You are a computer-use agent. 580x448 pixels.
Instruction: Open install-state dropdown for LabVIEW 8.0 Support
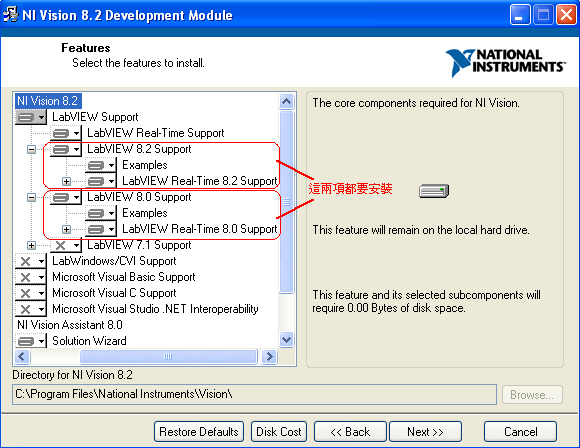tap(66, 197)
